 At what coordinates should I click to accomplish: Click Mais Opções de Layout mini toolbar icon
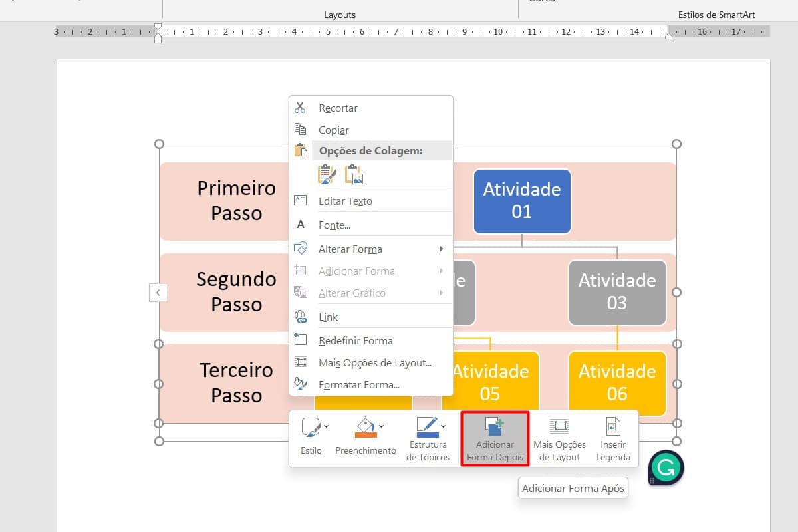click(x=559, y=439)
